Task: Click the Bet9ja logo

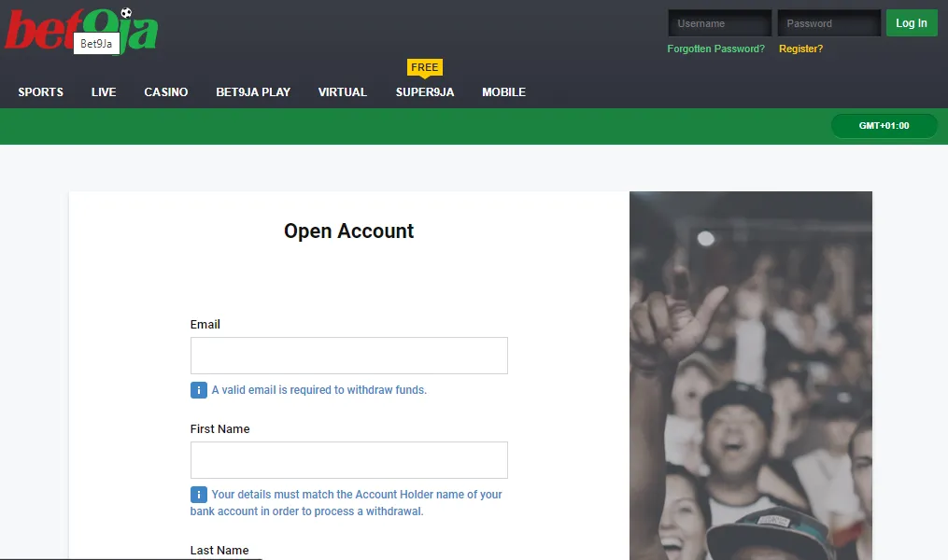Action: click(x=81, y=30)
